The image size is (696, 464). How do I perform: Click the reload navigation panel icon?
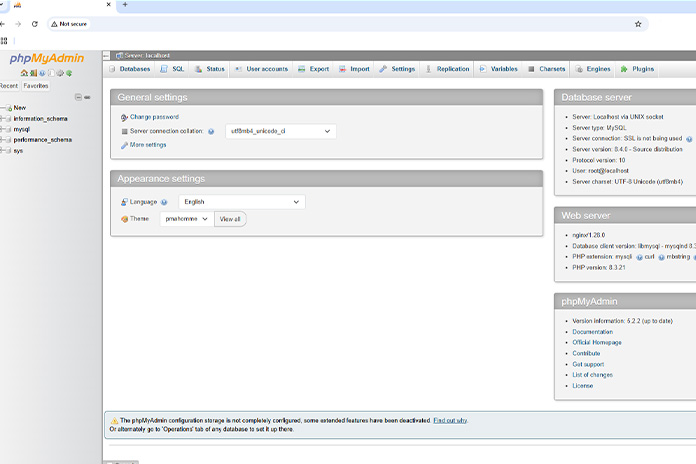[68, 73]
